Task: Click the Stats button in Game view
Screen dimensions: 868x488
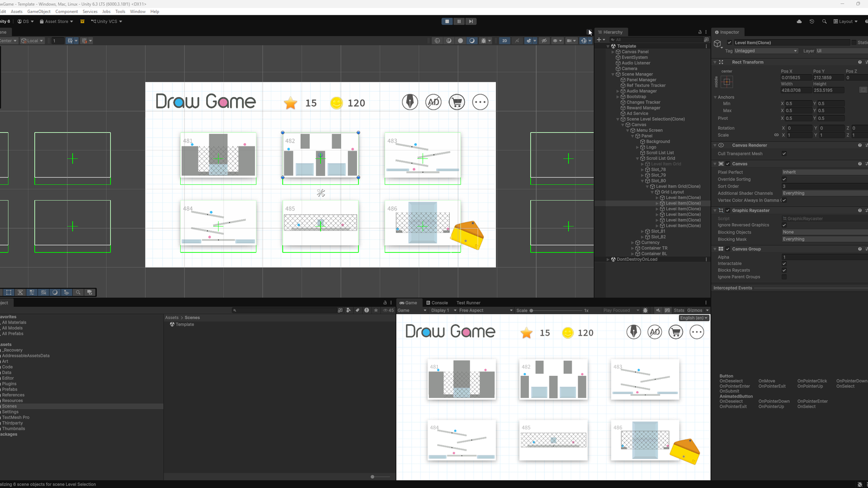Action: click(679, 311)
